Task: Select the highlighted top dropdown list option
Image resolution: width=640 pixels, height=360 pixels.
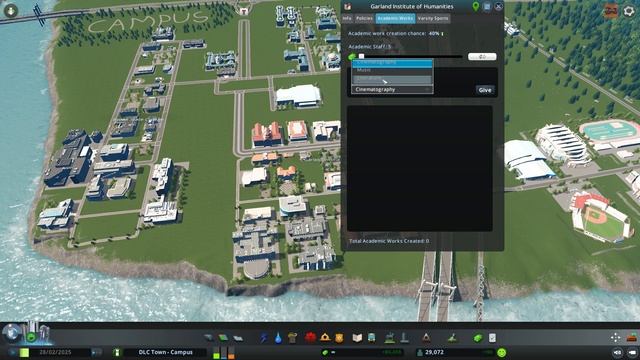Action: [x=392, y=63]
